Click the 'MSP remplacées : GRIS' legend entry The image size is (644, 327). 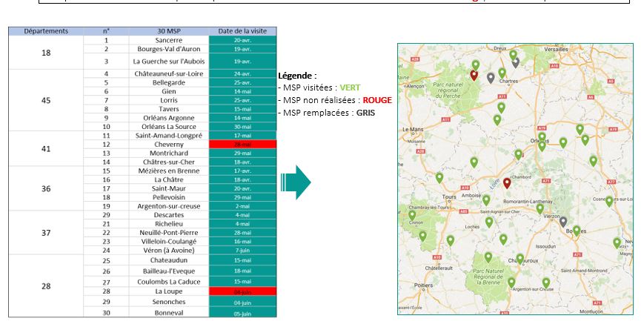326,112
